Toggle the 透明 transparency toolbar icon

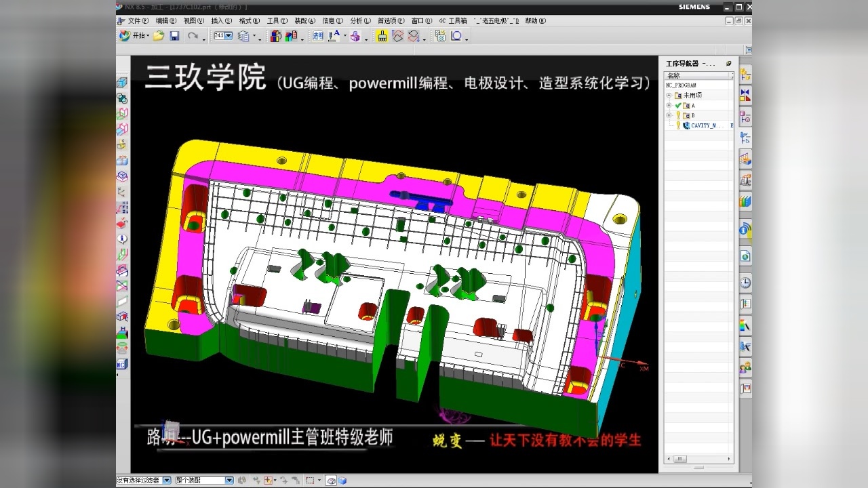coord(317,36)
